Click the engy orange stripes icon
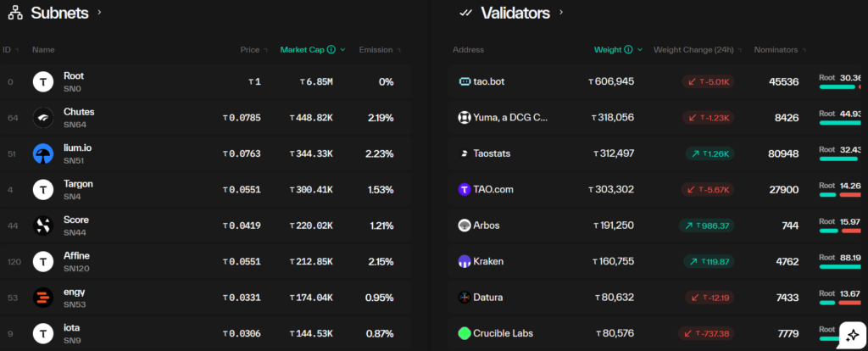The width and height of the screenshot is (868, 351). coord(42,298)
